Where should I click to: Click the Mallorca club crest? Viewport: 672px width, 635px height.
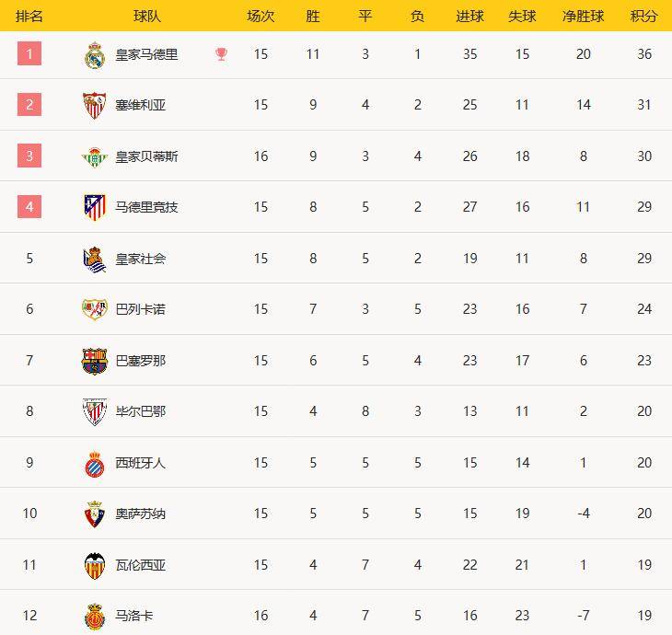coord(95,616)
